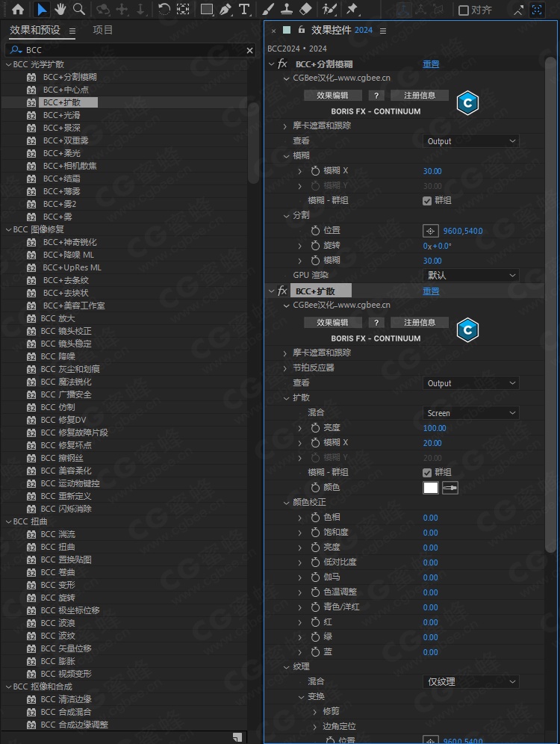Collapse BCC 扭曲 category
This screenshot has height=744, width=560.
[8, 521]
